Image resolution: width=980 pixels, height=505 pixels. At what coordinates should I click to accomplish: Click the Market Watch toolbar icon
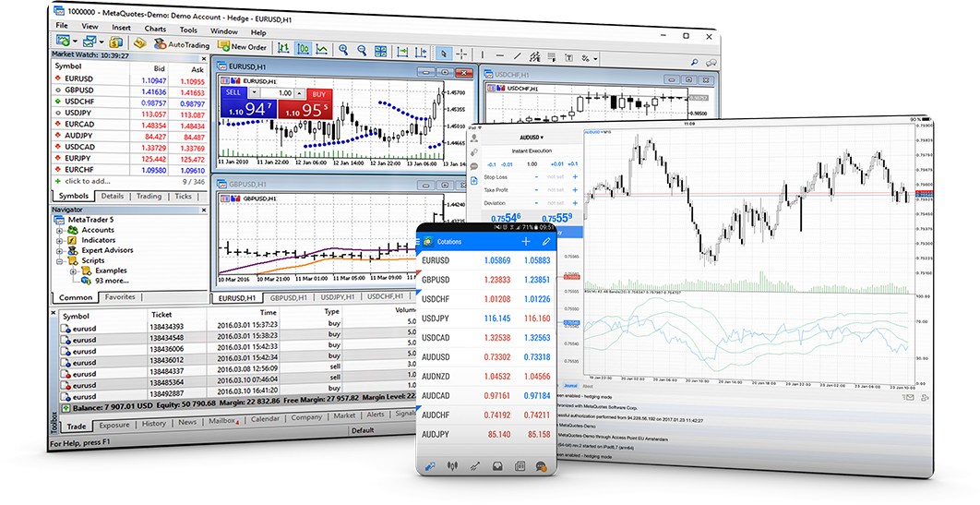click(x=115, y=42)
